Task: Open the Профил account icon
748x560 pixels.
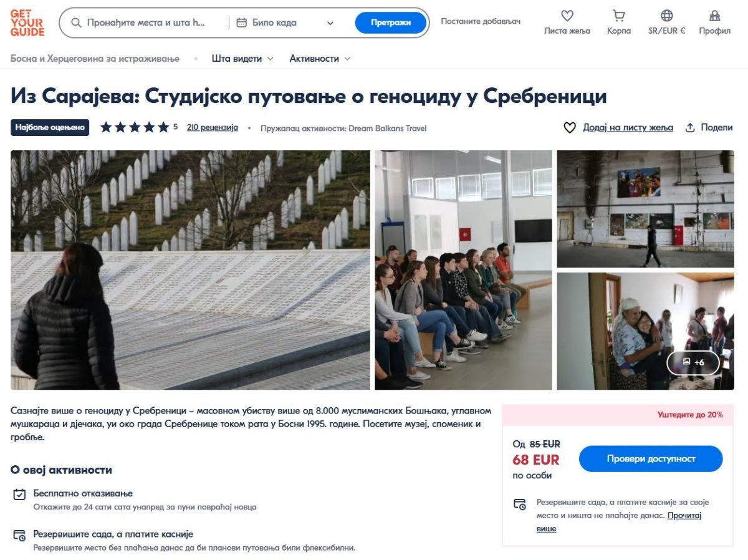Action: [x=715, y=16]
